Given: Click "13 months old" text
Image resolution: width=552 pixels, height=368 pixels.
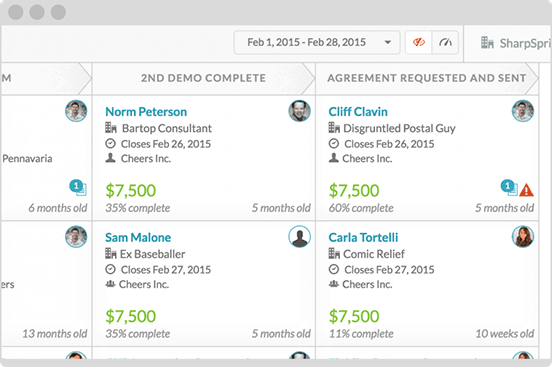Looking at the screenshot, I should click(55, 334).
